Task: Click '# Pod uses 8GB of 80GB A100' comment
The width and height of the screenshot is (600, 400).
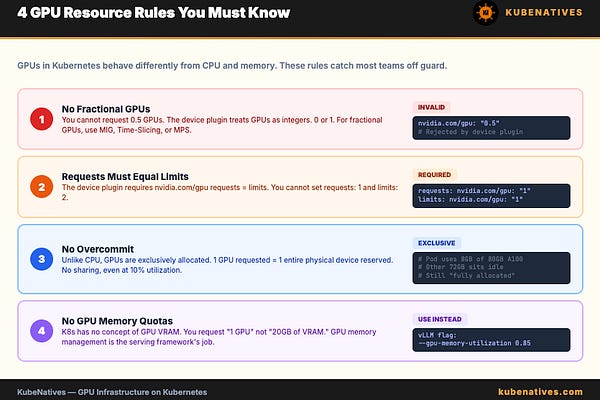Action: 470,259
